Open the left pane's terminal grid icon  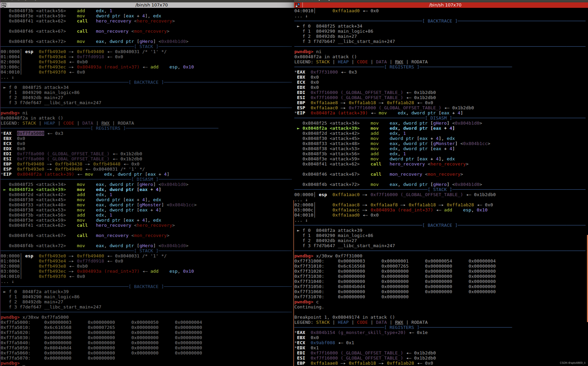(4, 5)
